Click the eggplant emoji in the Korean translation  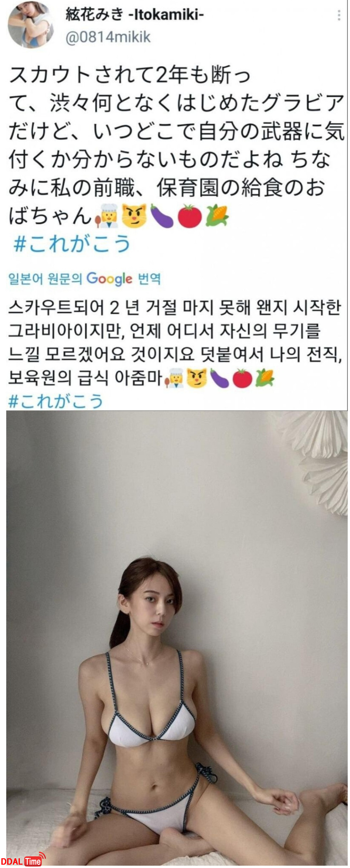[x=219, y=378]
